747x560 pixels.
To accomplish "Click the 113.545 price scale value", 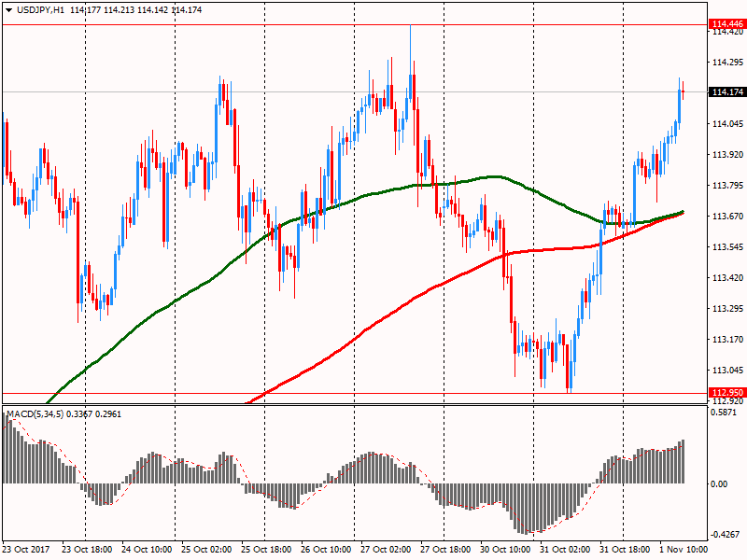I will click(727, 247).
